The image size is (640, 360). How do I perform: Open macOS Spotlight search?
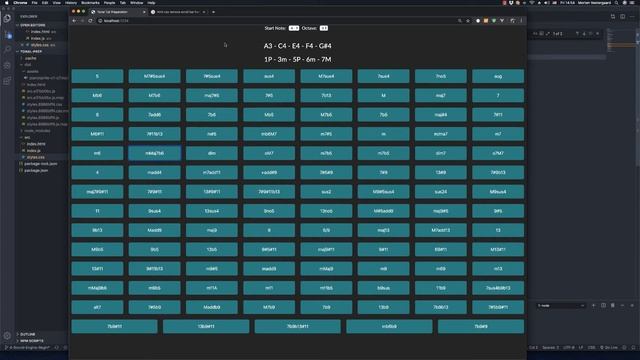tap(616, 3)
